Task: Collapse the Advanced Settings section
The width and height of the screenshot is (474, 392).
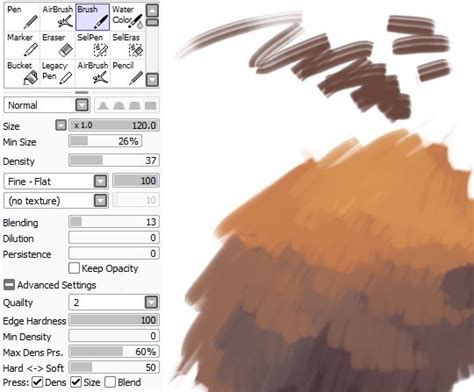Action: (x=9, y=285)
